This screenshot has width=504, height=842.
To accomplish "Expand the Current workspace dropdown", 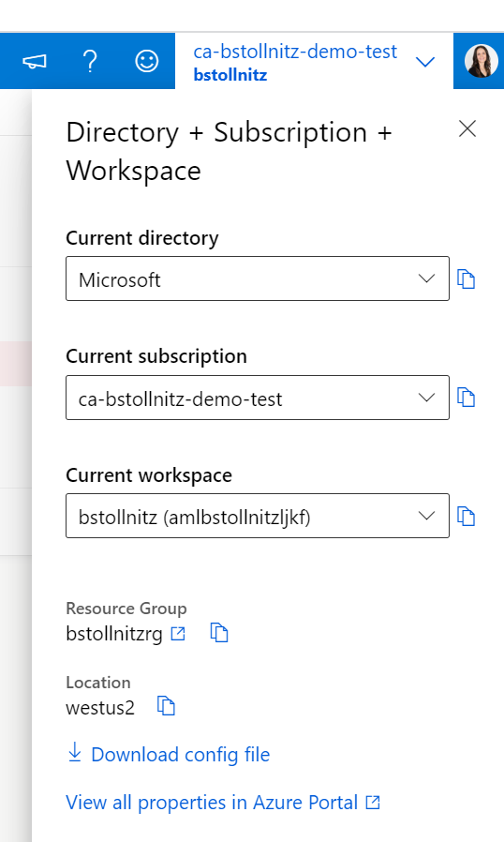I will 258,516.
